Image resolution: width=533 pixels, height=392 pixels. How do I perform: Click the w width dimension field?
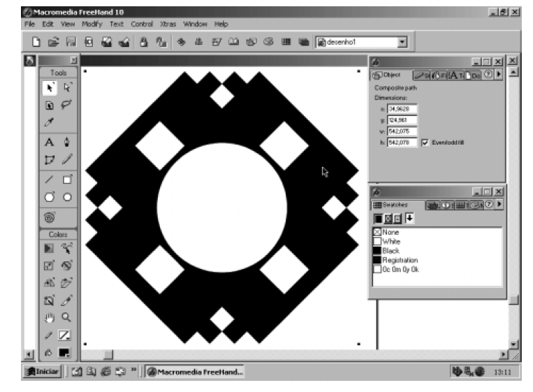pos(402,131)
